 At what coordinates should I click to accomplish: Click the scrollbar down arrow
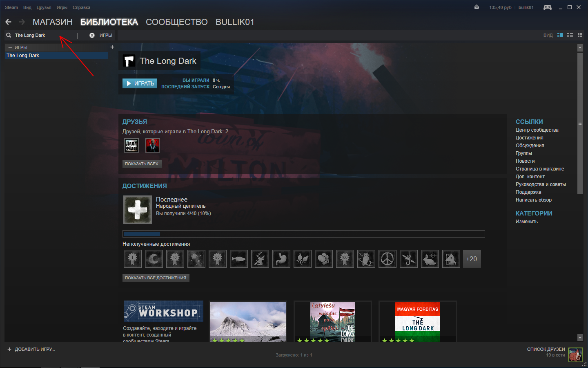point(580,338)
